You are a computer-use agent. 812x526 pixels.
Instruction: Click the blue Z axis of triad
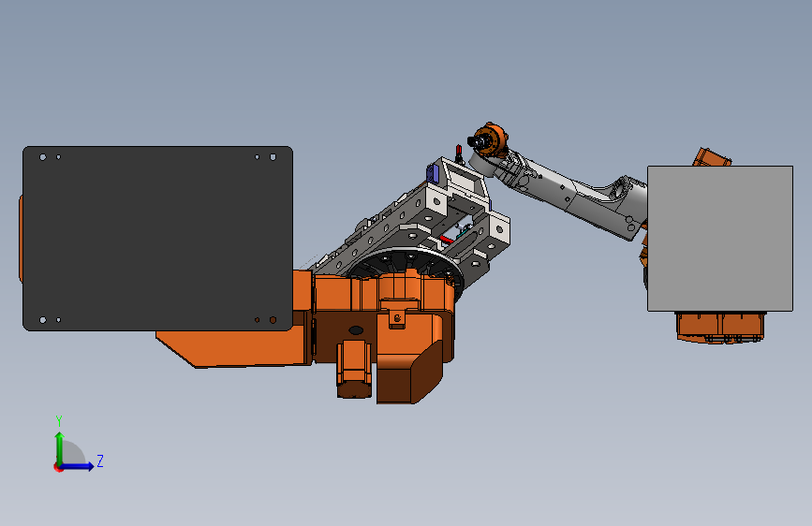click(77, 466)
